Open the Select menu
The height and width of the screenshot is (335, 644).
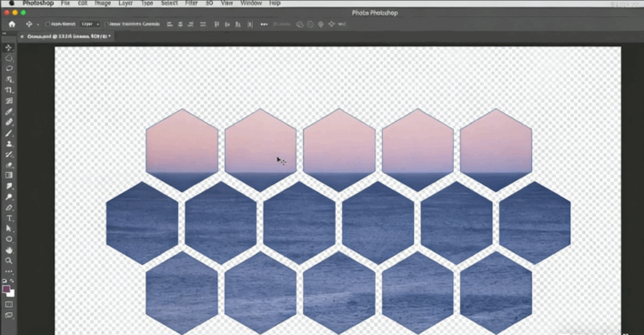click(169, 3)
